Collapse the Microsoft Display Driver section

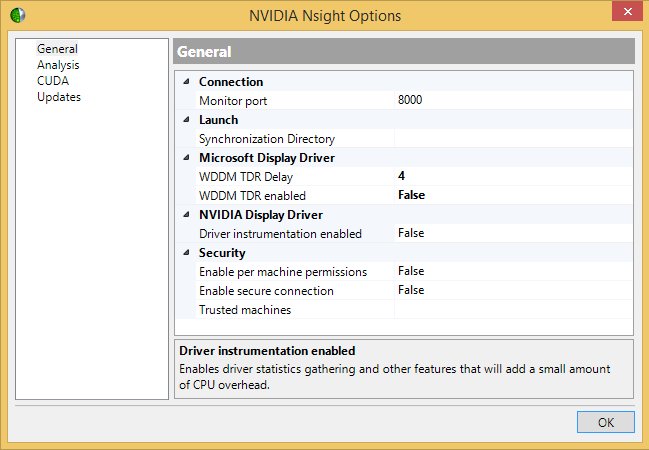186,158
